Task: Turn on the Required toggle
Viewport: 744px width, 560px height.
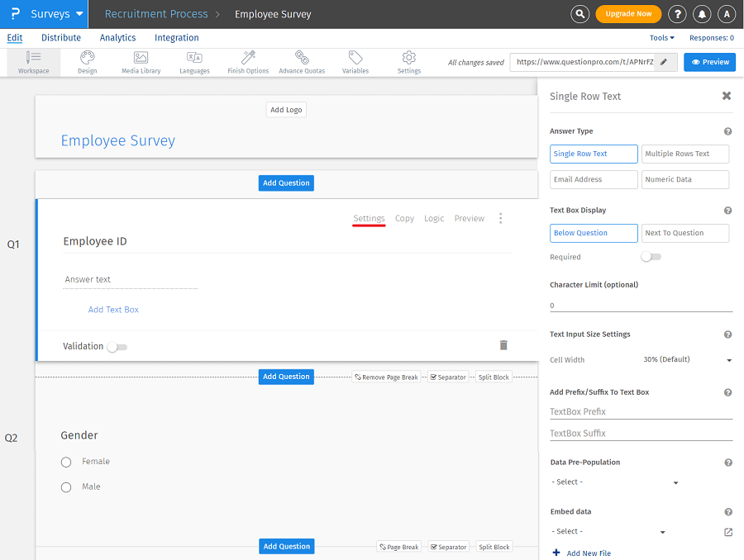Action: [651, 258]
